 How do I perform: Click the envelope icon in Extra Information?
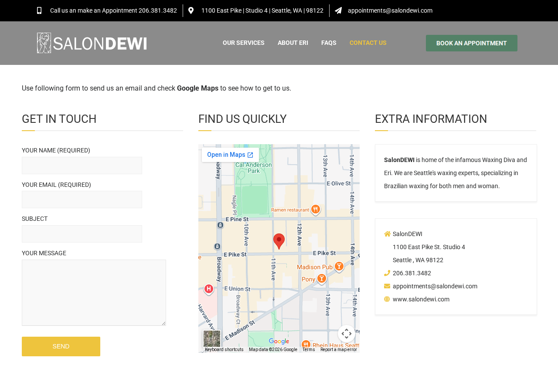click(387, 286)
